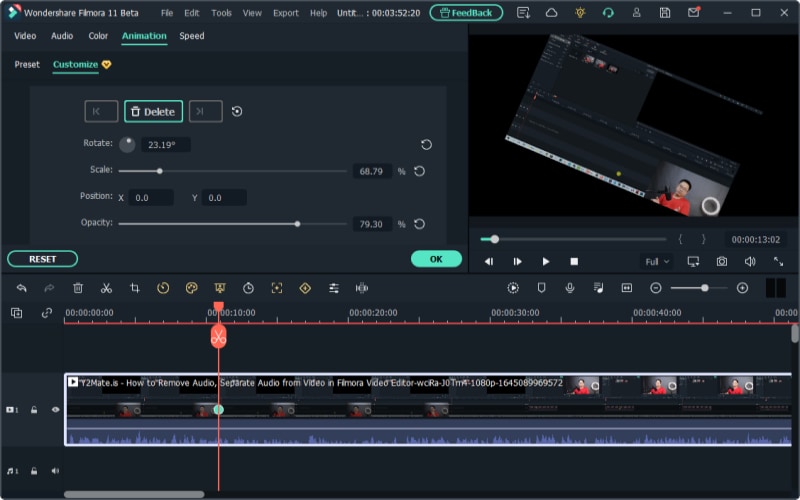This screenshot has height=500, width=800.
Task: Select the Crop tool icon
Action: [135, 288]
